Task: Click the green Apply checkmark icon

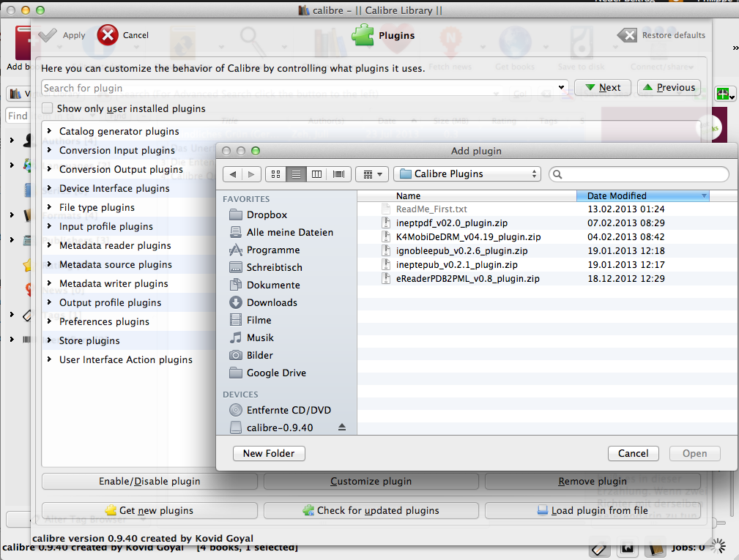Action: pos(48,35)
